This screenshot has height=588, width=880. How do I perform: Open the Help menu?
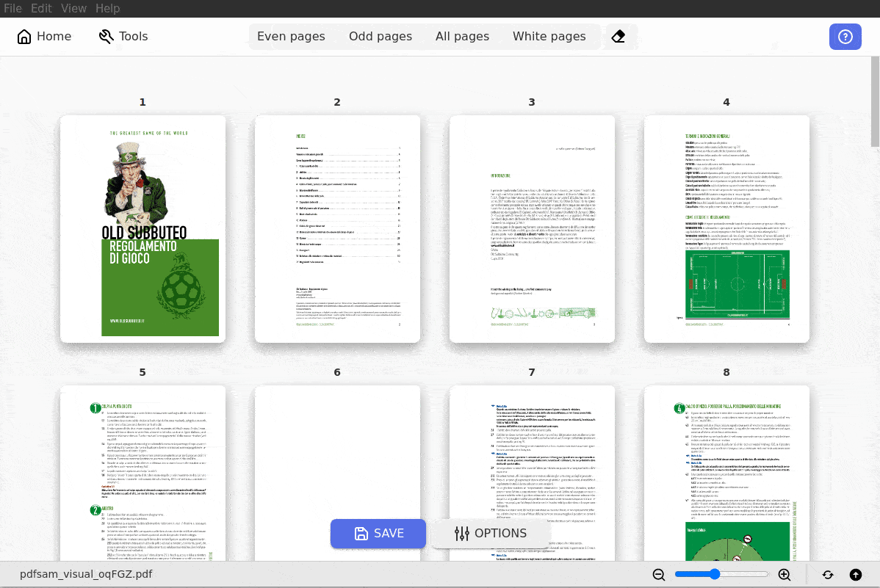107,8
